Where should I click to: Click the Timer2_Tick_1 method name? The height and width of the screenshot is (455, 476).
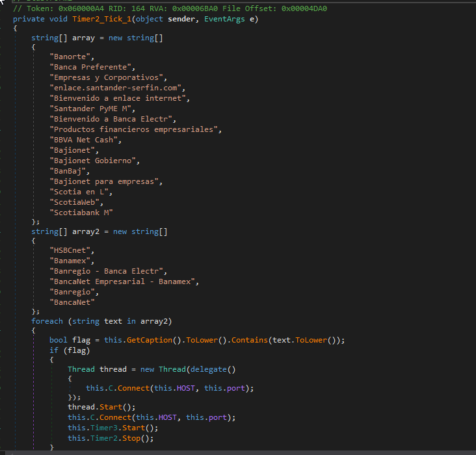pos(101,19)
